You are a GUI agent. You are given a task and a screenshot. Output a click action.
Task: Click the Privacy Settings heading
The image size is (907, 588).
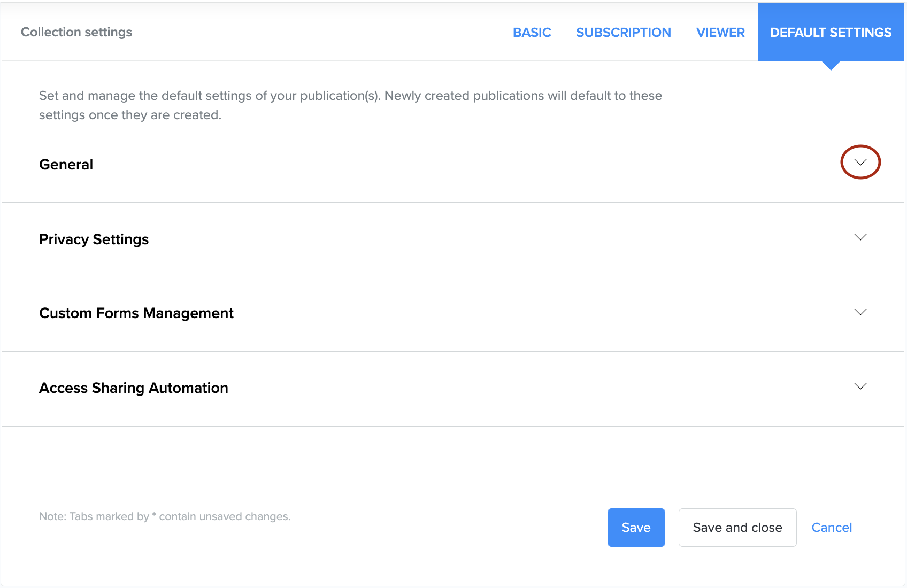pos(94,239)
